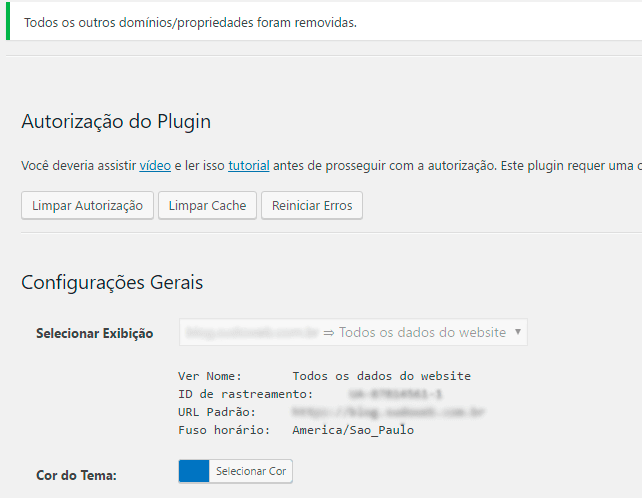The image size is (642, 498).
Task: Click the Reiniciar Erros button
Action: [x=312, y=205]
